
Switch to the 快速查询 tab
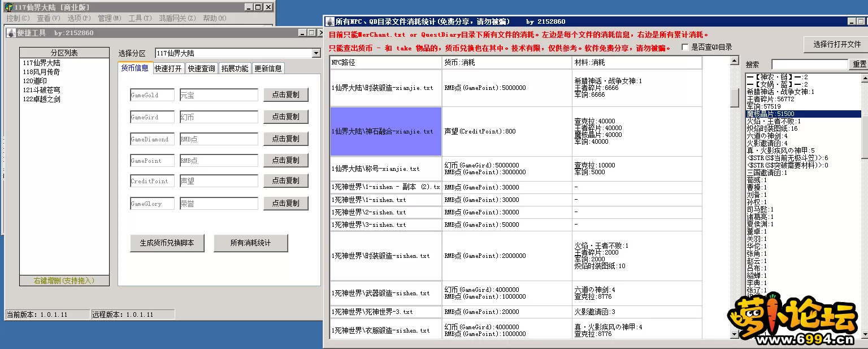coord(201,68)
